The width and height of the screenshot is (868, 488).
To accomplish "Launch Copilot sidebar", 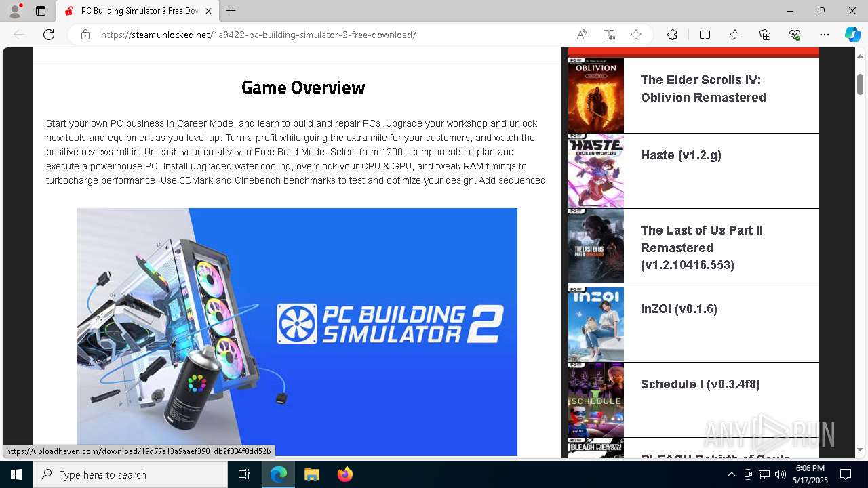I will pyautogui.click(x=852, y=35).
